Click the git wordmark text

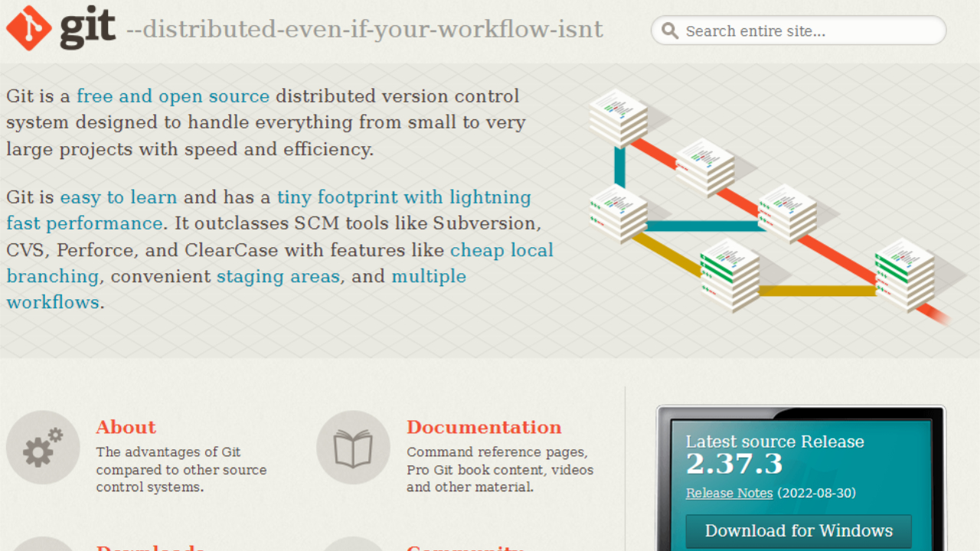pyautogui.click(x=87, y=28)
